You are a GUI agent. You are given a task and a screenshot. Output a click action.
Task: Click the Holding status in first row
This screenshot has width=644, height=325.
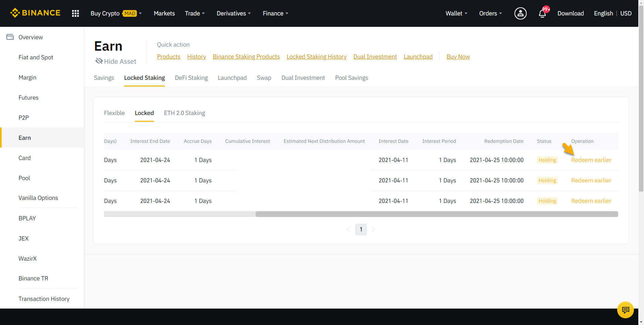pyautogui.click(x=547, y=160)
